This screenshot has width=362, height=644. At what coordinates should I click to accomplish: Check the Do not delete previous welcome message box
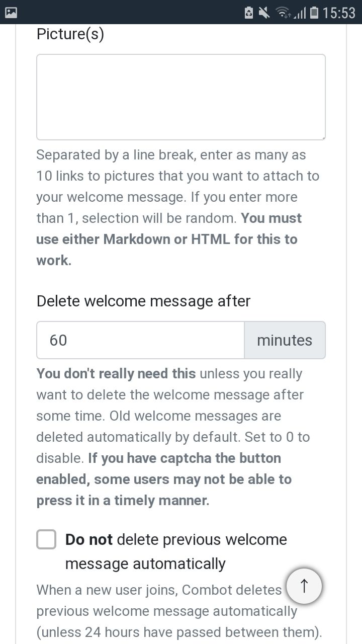click(x=46, y=539)
